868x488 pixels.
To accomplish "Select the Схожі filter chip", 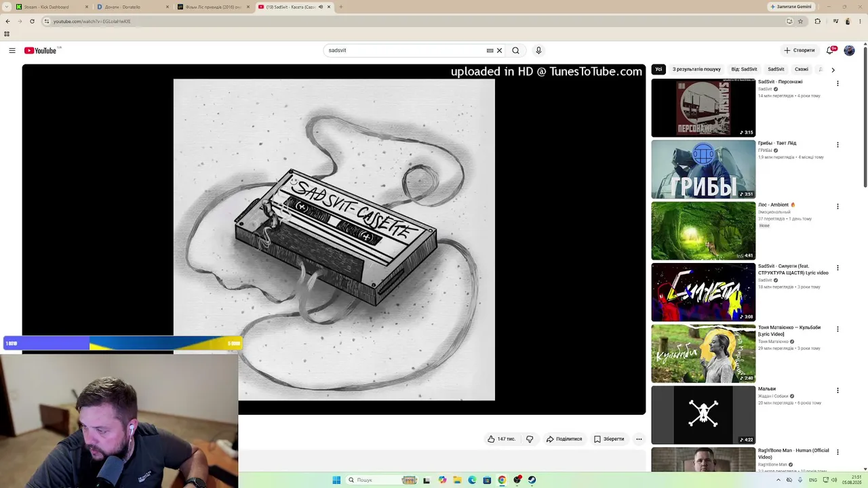I will pos(802,69).
